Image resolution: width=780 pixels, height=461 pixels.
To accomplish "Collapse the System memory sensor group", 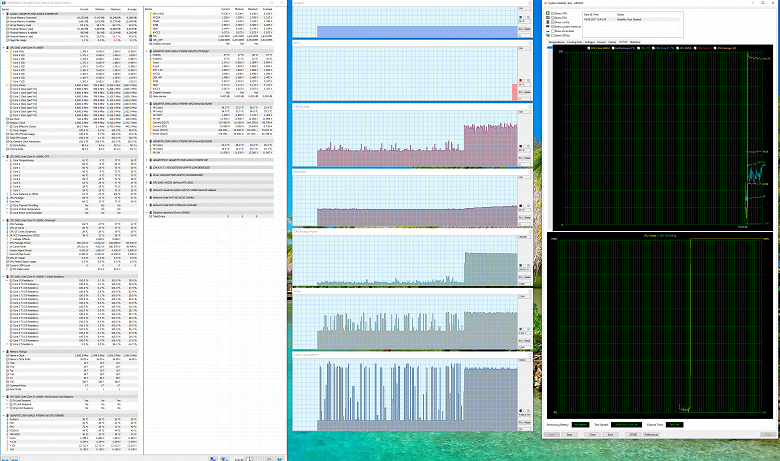I will click(3, 14).
